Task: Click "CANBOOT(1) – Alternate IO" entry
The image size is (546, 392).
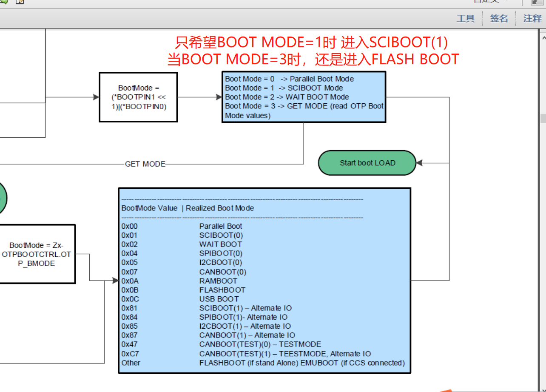Action: tap(247, 335)
